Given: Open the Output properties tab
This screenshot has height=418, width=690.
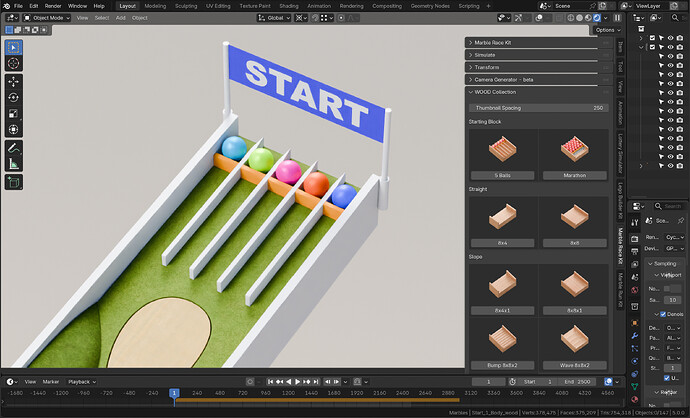Looking at the screenshot, I should pos(634,251).
